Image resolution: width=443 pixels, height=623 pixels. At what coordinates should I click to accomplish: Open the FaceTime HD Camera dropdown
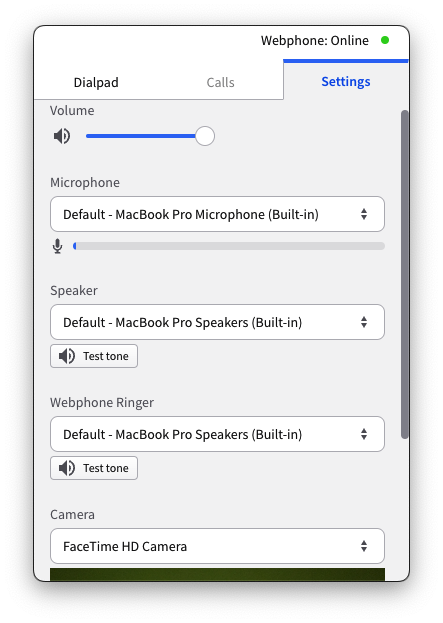click(x=217, y=546)
